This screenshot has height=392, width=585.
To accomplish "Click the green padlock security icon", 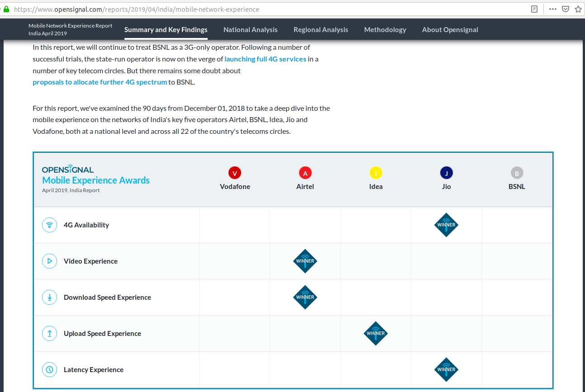I will [x=6, y=9].
